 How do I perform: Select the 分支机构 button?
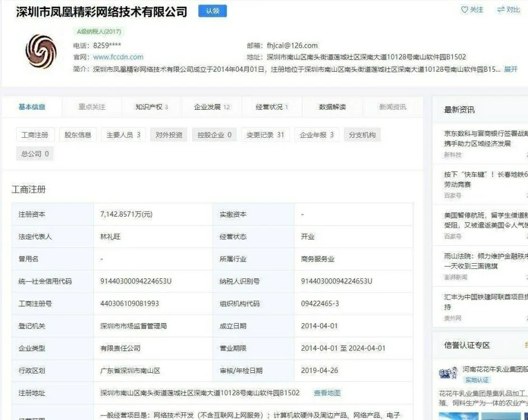(362, 135)
